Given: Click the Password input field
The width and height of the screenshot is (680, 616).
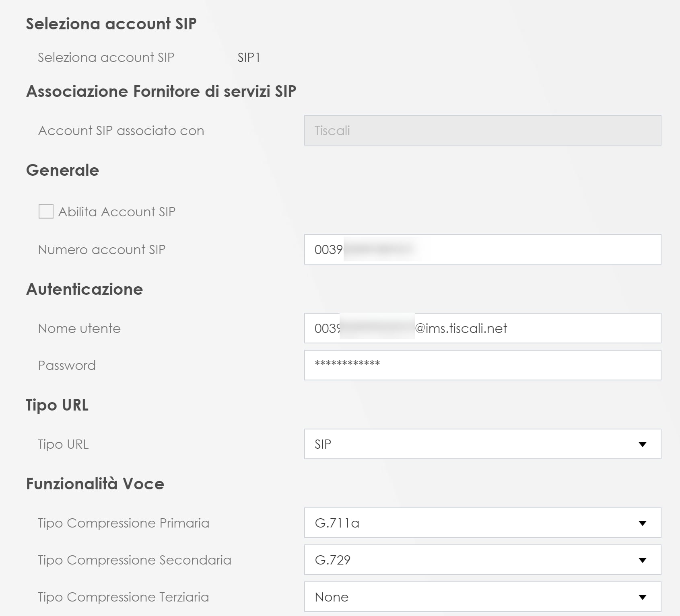Looking at the screenshot, I should tap(482, 365).
